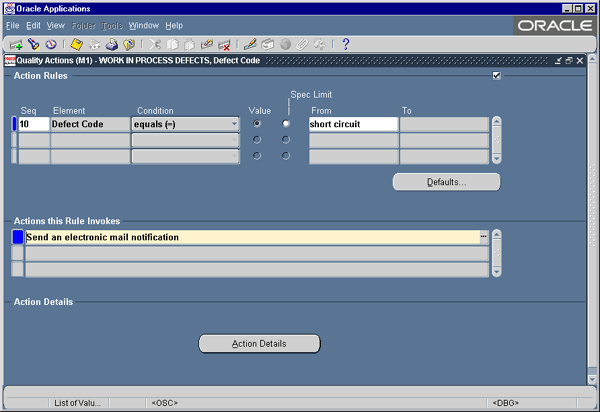Click the Save toolbar icon
600x412 pixels.
(x=76, y=45)
